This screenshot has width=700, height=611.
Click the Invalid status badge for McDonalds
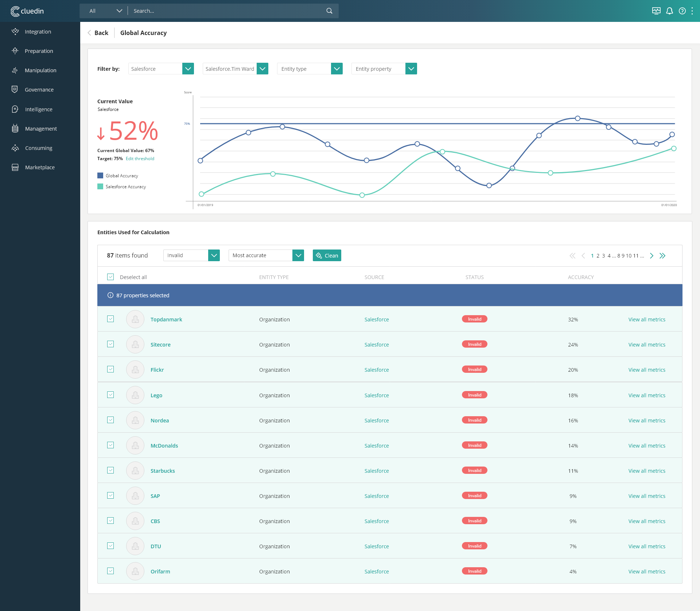(475, 445)
